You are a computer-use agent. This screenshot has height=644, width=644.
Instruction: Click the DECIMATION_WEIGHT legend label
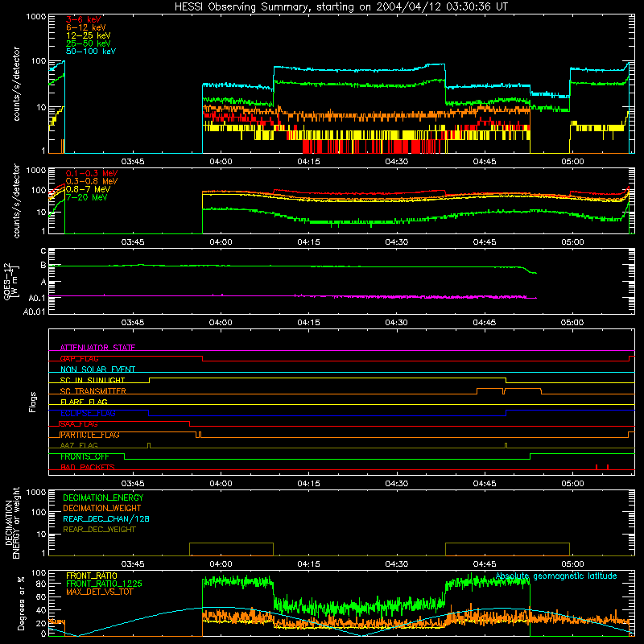pos(102,508)
